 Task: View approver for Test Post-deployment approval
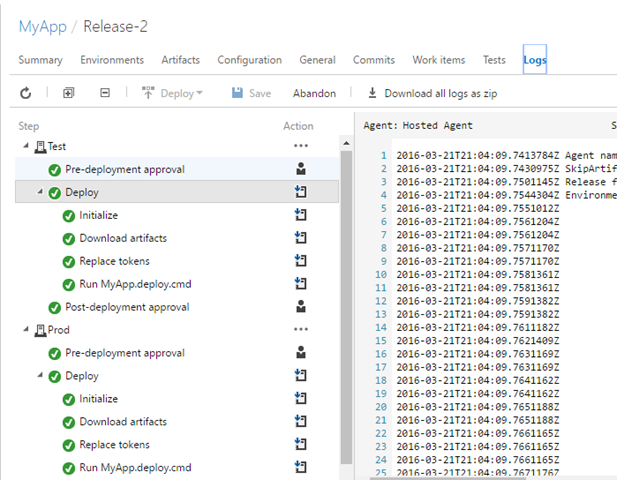(x=301, y=306)
